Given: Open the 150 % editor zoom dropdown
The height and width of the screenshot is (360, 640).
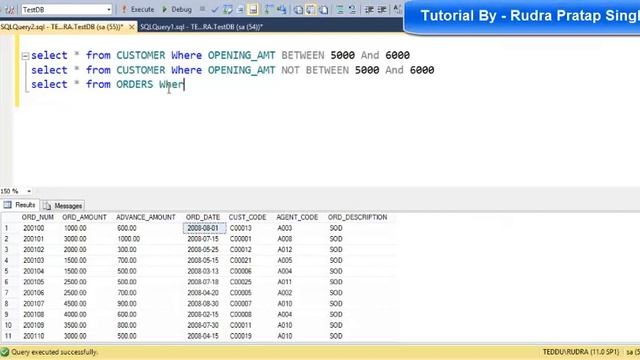Looking at the screenshot, I should click(29, 191).
